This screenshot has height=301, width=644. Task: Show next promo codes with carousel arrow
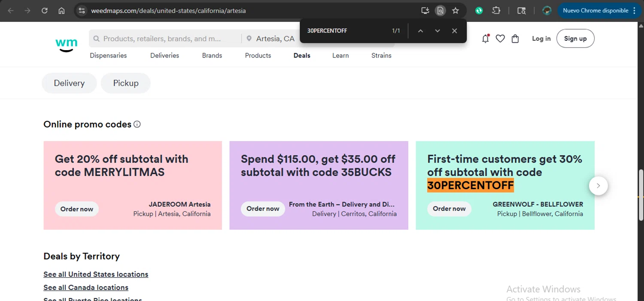click(x=598, y=186)
